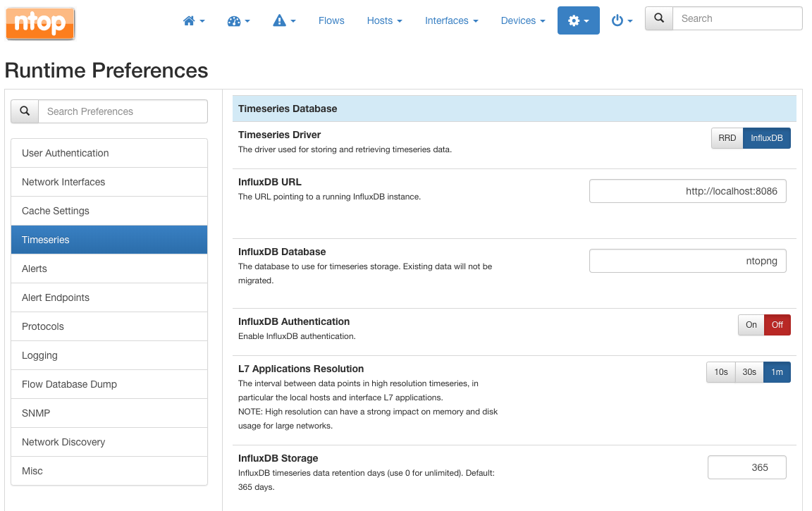Click the Runtime Preferences heading

[x=106, y=70]
